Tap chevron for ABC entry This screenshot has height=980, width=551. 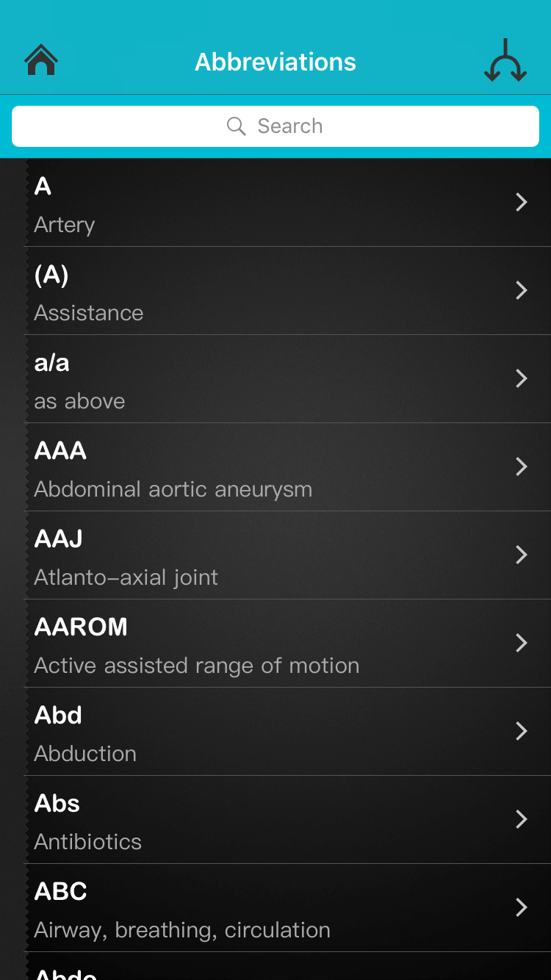coord(522,907)
